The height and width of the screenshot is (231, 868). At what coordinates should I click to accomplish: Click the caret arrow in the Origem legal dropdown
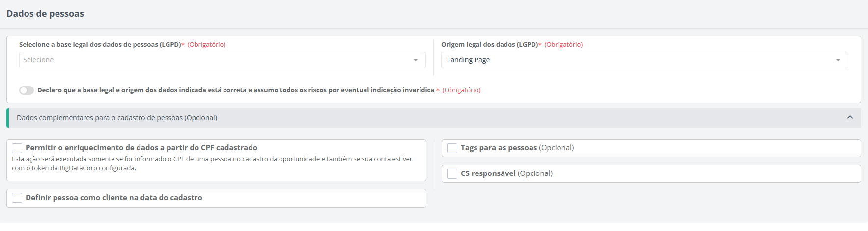pyautogui.click(x=838, y=60)
